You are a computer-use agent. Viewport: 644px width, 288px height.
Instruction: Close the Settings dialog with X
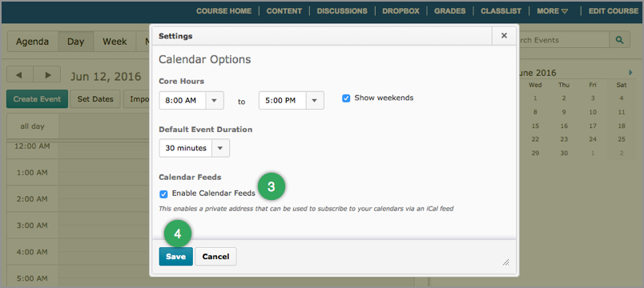(x=504, y=36)
